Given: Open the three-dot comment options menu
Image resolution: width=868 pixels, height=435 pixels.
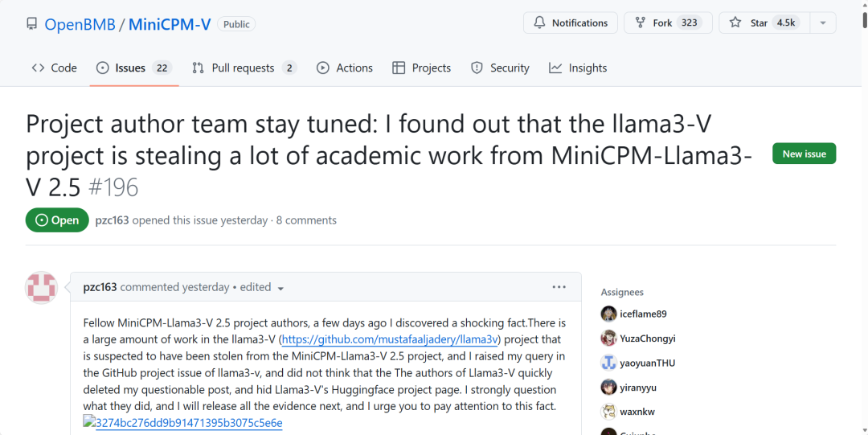Looking at the screenshot, I should (559, 287).
